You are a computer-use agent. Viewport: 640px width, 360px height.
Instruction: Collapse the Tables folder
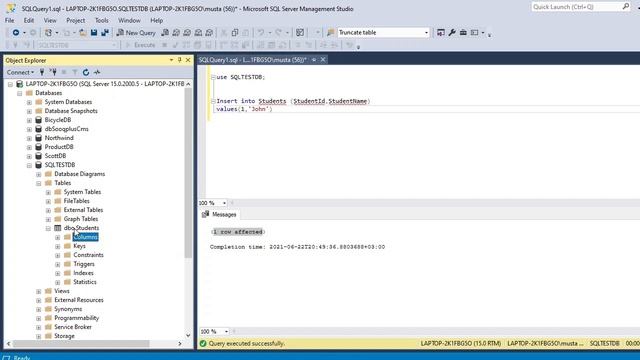tap(39, 183)
